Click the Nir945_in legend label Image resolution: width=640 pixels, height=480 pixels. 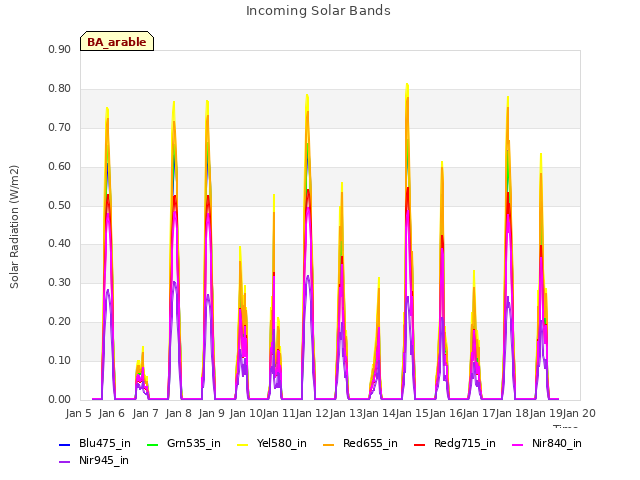pyautogui.click(x=104, y=461)
